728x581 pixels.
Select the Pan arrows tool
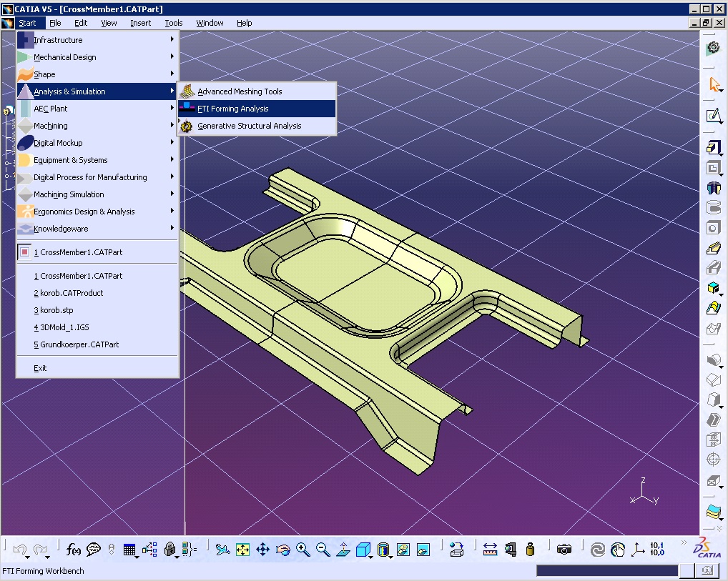click(x=262, y=550)
